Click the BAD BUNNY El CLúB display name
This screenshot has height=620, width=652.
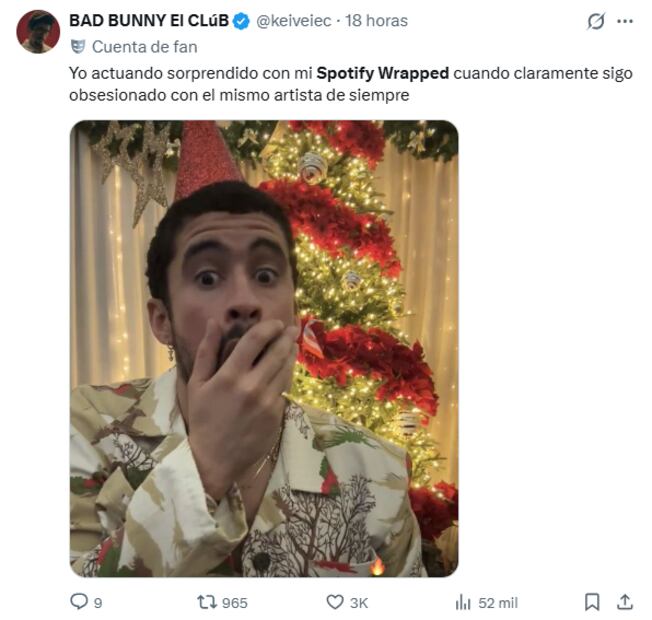point(149,21)
